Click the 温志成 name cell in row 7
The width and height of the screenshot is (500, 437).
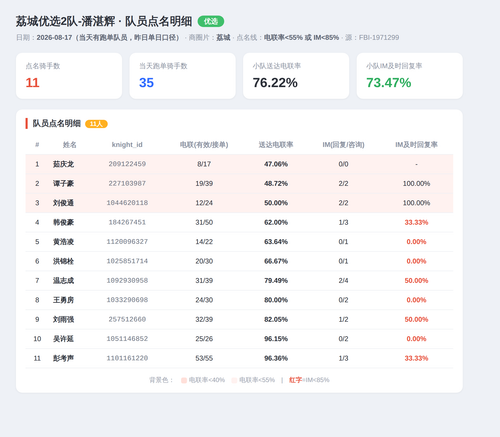tap(63, 280)
